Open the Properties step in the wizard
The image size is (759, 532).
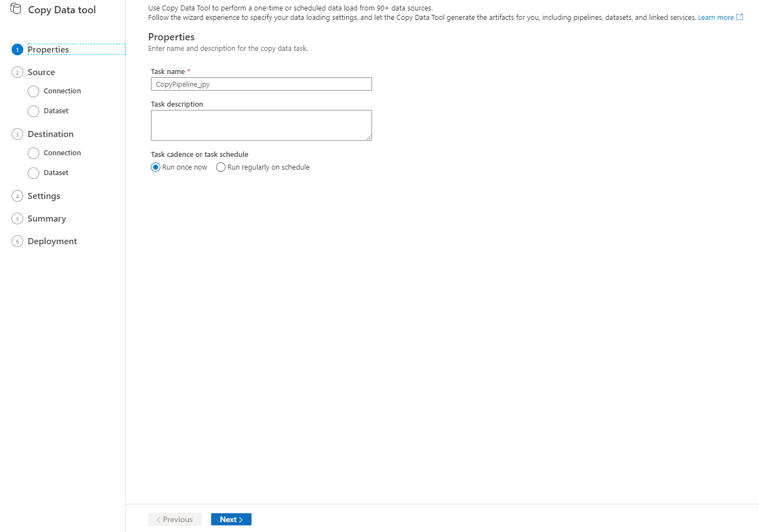tap(48, 50)
